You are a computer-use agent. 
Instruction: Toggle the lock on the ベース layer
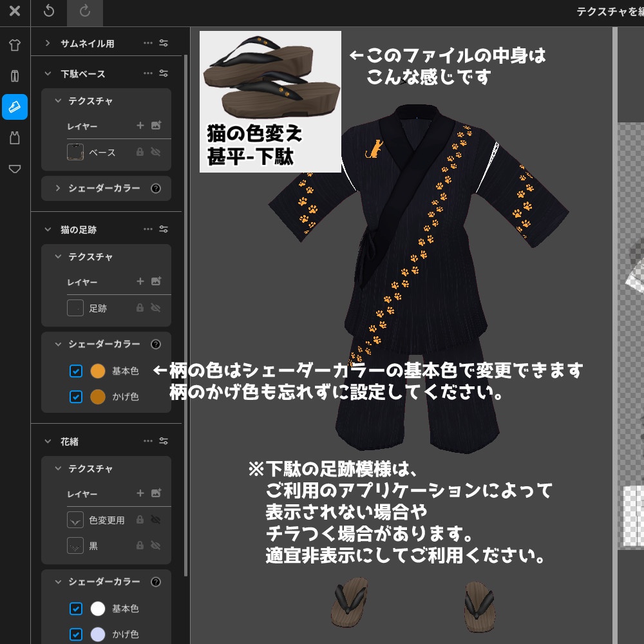point(140,152)
